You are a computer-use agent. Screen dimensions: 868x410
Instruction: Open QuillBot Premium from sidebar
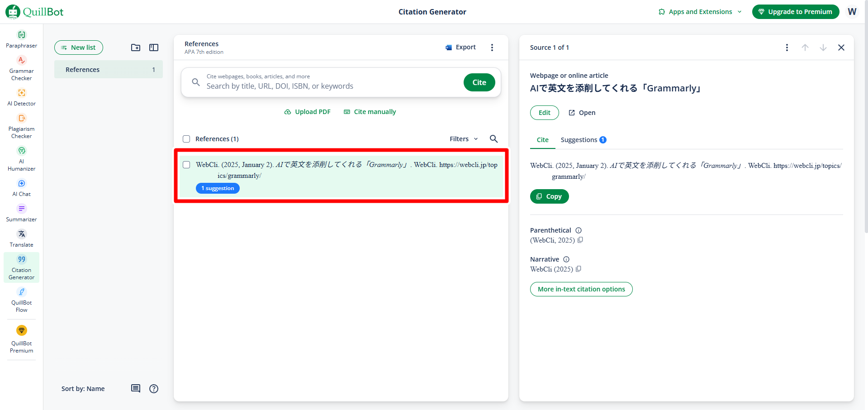(21, 339)
